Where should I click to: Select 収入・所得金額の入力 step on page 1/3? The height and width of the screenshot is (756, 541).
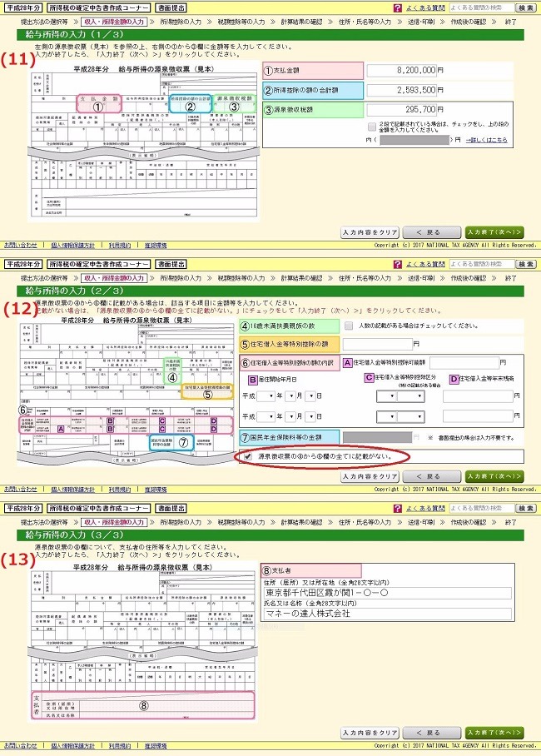click(x=114, y=22)
